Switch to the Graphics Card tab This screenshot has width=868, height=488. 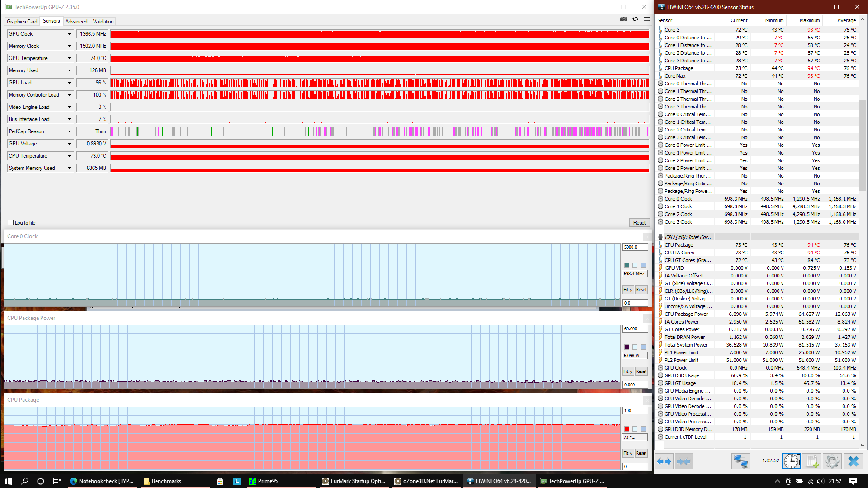point(22,22)
